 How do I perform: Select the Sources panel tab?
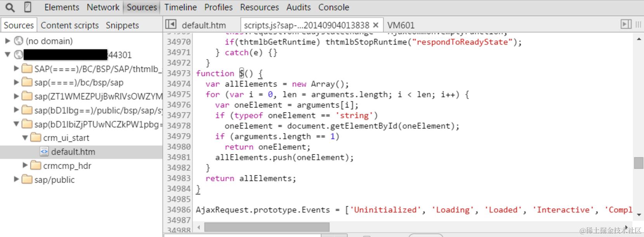[142, 7]
